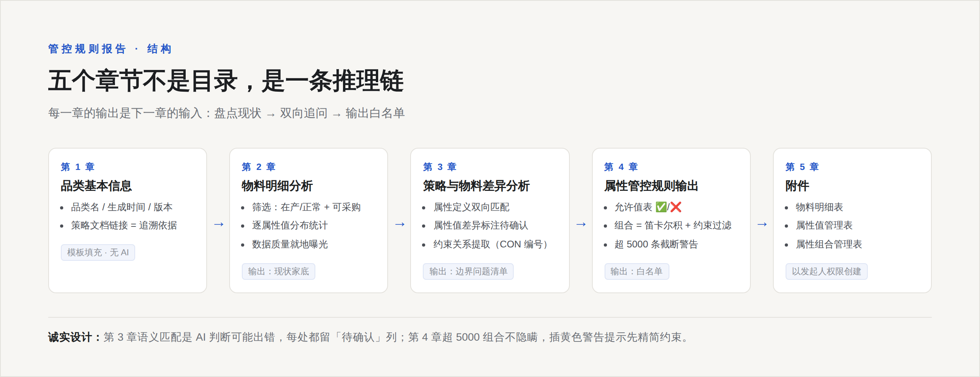Select the 品类基本信息 card heading

point(96,186)
